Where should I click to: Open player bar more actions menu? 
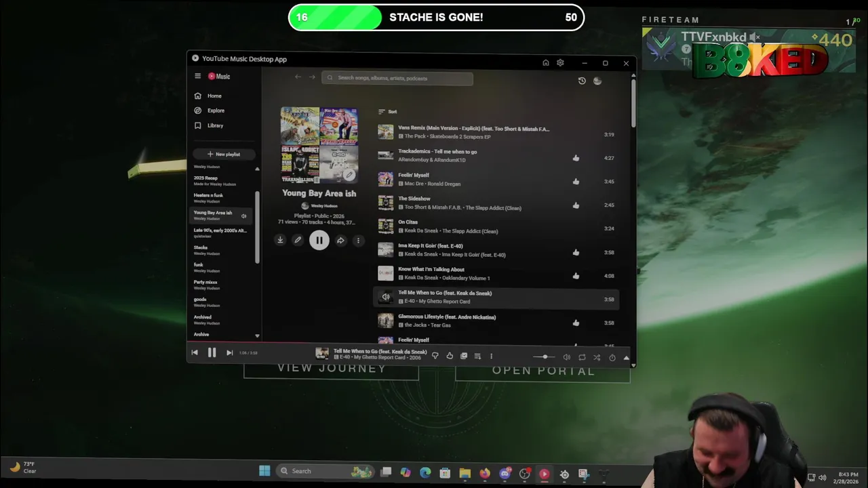click(x=491, y=356)
